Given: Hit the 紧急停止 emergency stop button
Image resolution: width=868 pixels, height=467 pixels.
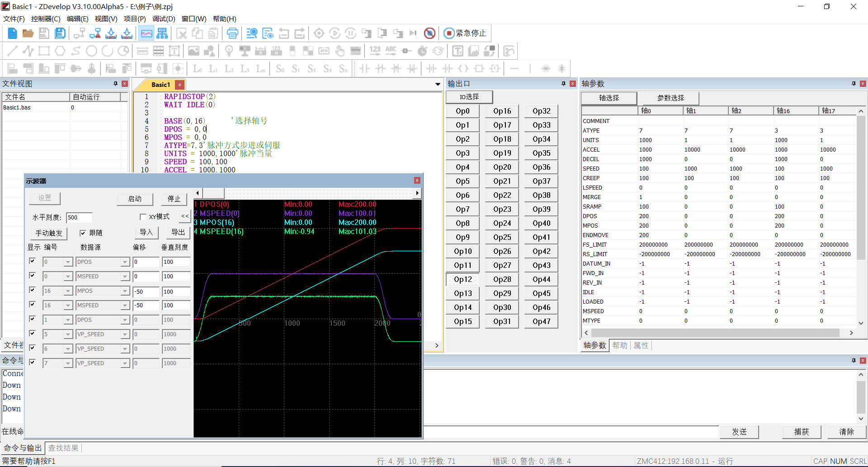Looking at the screenshot, I should coord(465,33).
